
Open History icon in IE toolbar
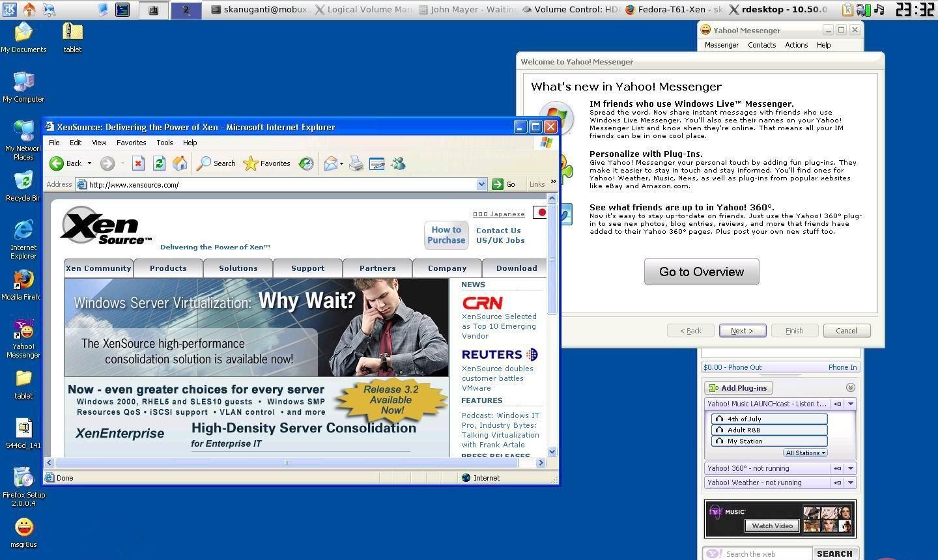pyautogui.click(x=306, y=163)
